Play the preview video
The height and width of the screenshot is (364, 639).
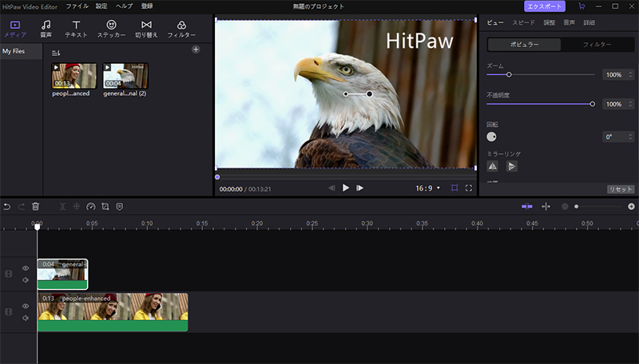[x=346, y=188]
